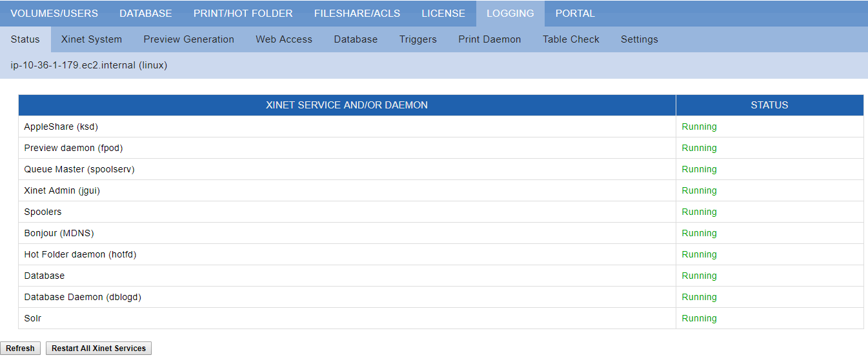Viewport: 868px width, 364px height.
Task: View the Preview Generation sub-tab
Action: point(188,39)
